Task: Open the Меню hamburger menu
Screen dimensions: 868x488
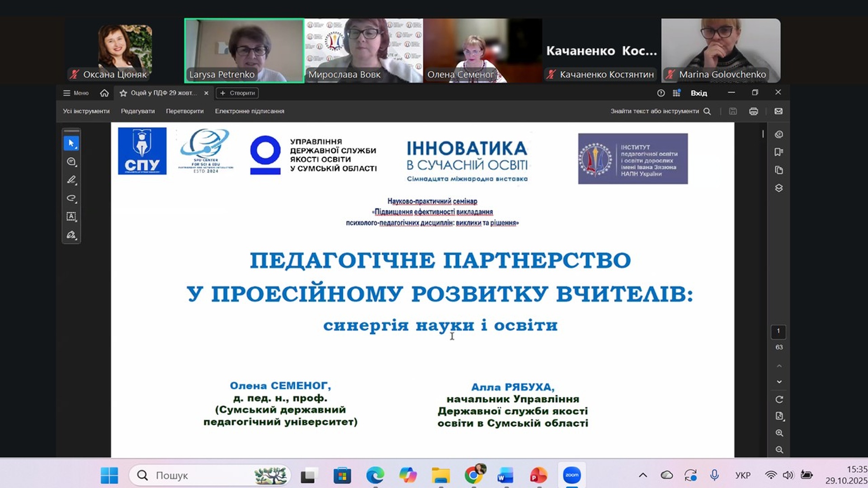Action: [x=75, y=93]
